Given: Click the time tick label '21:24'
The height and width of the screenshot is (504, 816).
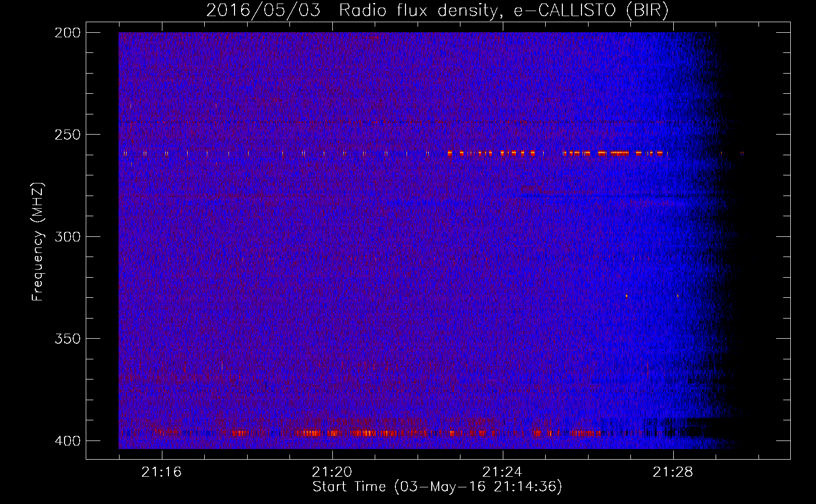Looking at the screenshot, I should click(502, 472).
